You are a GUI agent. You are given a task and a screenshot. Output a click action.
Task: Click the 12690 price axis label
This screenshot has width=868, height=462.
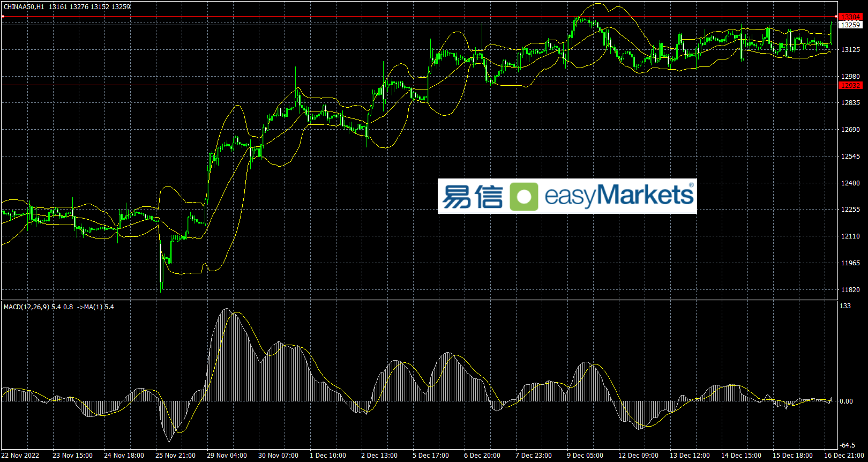tap(850, 130)
